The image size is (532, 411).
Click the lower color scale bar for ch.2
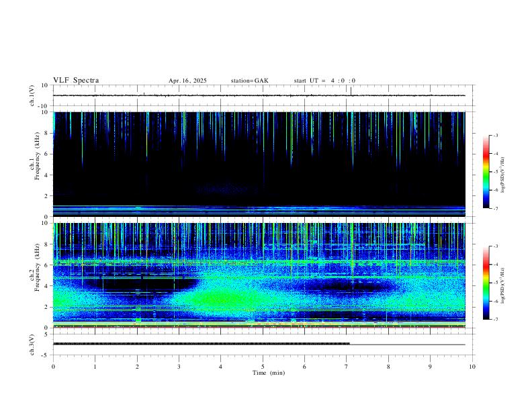point(486,283)
